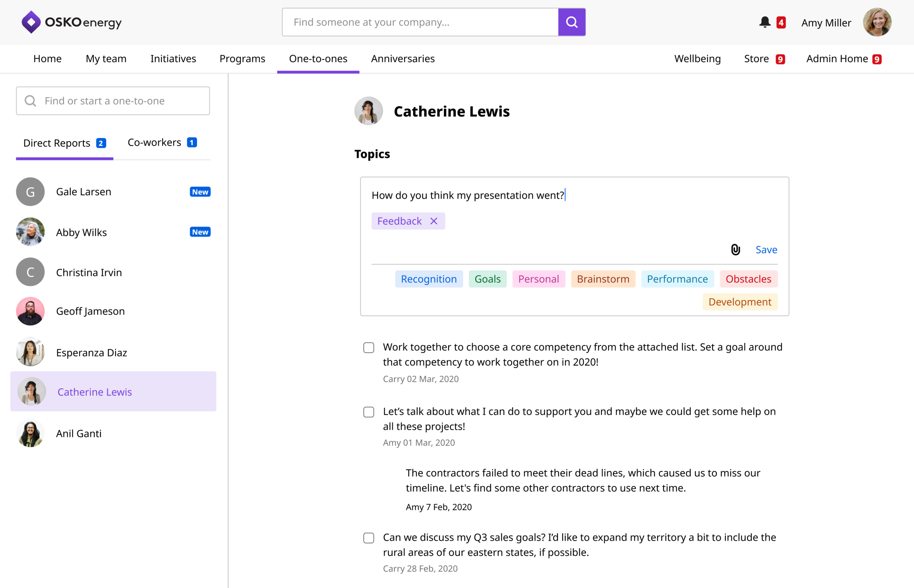The image size is (914, 588).
Task: Save the topic
Action: coord(766,250)
